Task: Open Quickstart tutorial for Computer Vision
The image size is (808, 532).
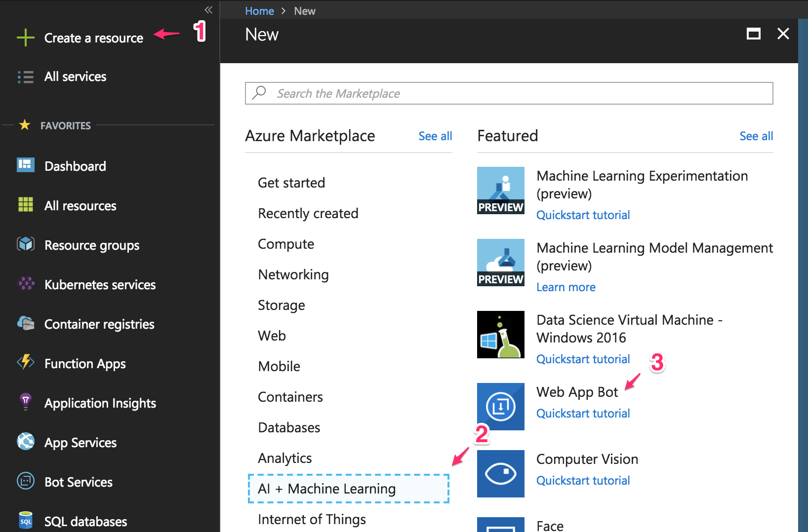Action: coord(583,481)
